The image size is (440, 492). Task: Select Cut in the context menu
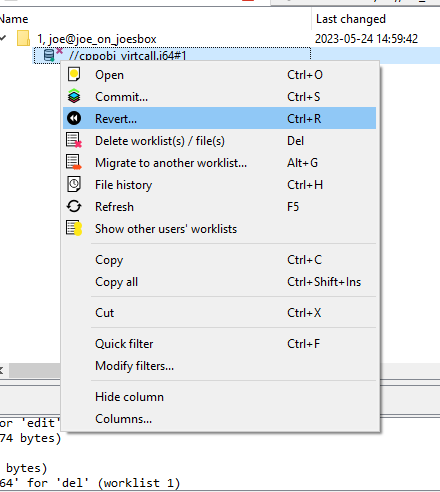[x=219, y=313]
